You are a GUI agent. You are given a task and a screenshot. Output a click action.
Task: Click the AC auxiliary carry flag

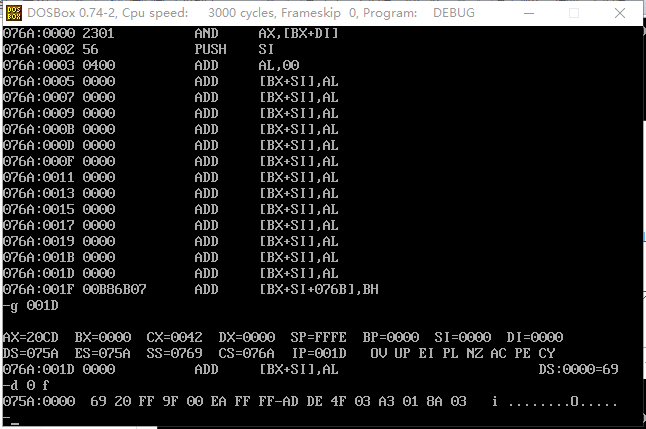(x=499, y=354)
